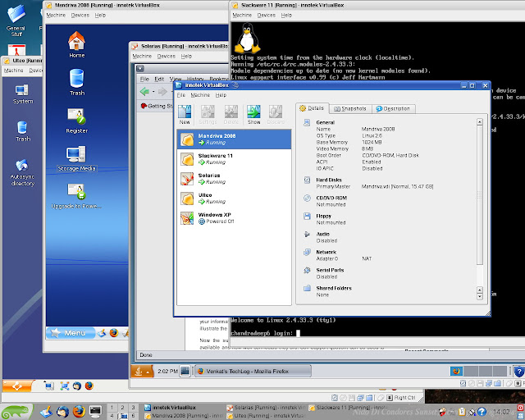Image resolution: width=525 pixels, height=420 pixels.
Task: Open Machine menu in Slackware 11 window
Action: (242, 15)
